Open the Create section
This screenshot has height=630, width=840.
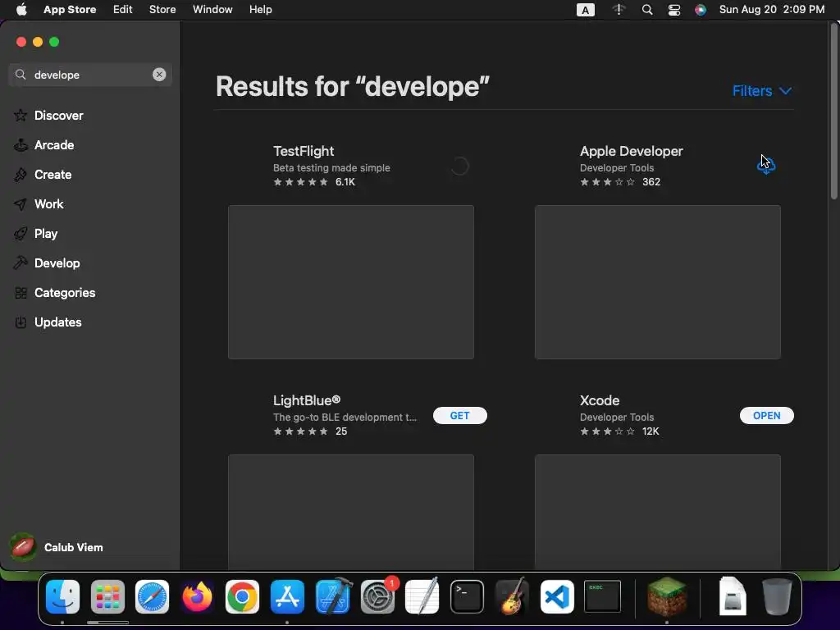(x=52, y=174)
